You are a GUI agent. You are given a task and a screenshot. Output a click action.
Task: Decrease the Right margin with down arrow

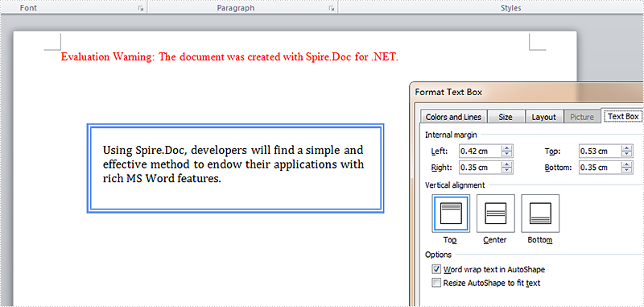click(x=507, y=171)
